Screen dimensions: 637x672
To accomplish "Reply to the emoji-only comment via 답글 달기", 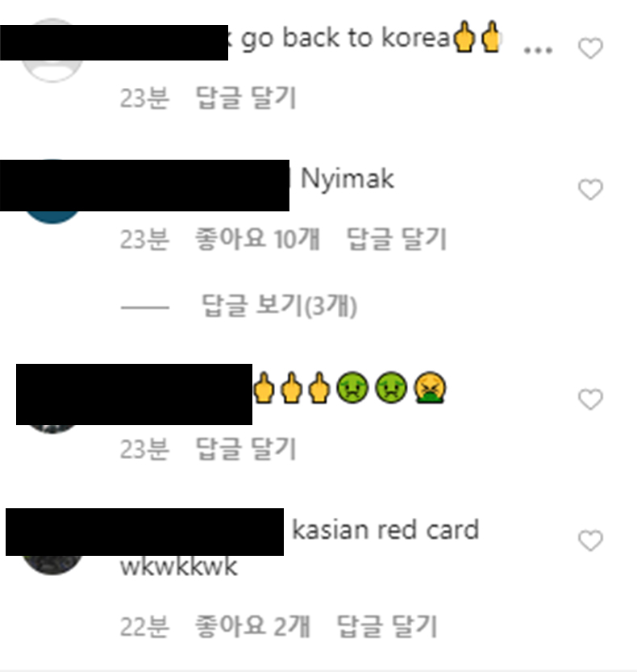I will tap(246, 449).
